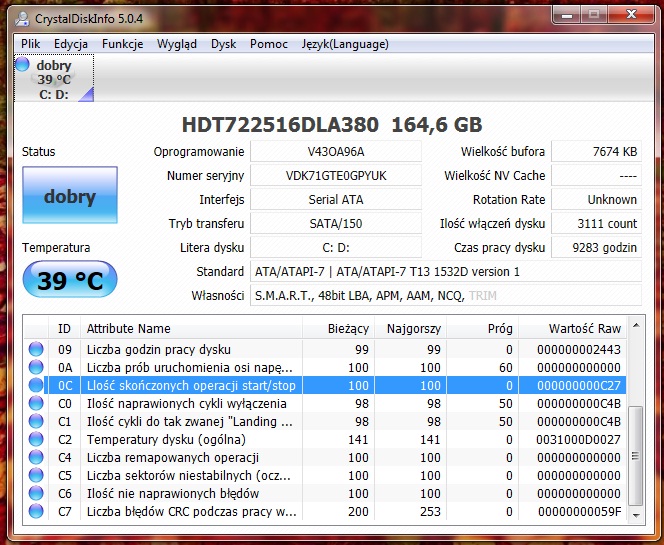
Task: Click the Litera dysku field C: D:
Action: 336,248
